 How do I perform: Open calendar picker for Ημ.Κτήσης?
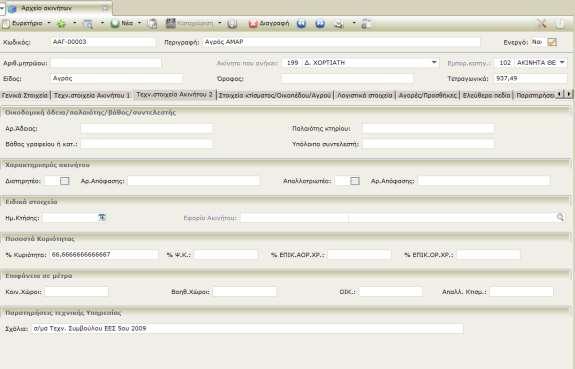[x=102, y=218]
